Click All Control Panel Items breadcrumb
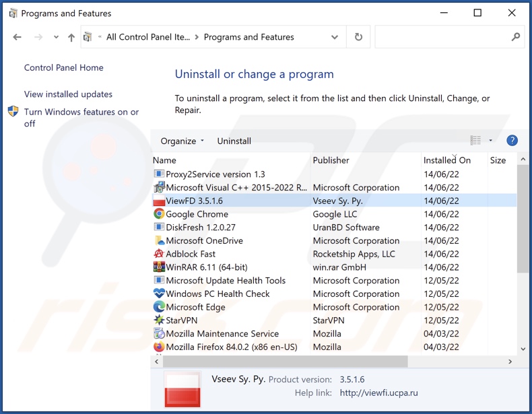The height and width of the screenshot is (414, 532). point(148,37)
